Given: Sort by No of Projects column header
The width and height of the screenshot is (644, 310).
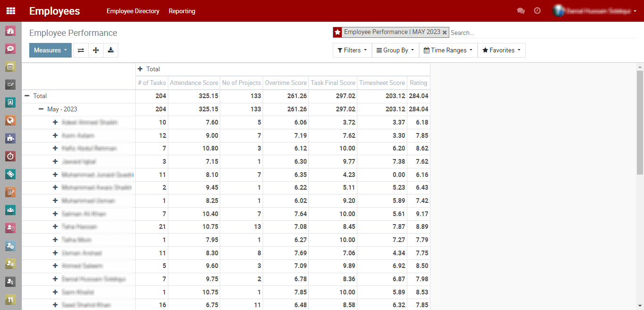Looking at the screenshot, I should point(241,83).
